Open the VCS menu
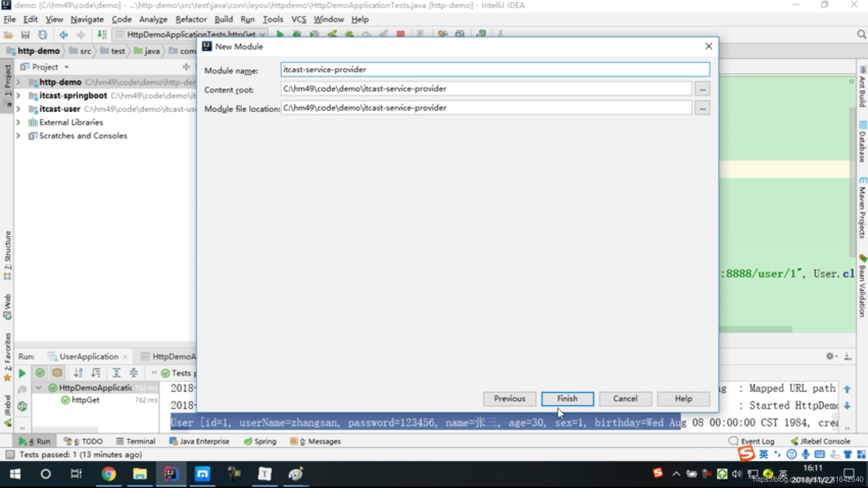Image resolution: width=868 pixels, height=488 pixels. [298, 19]
